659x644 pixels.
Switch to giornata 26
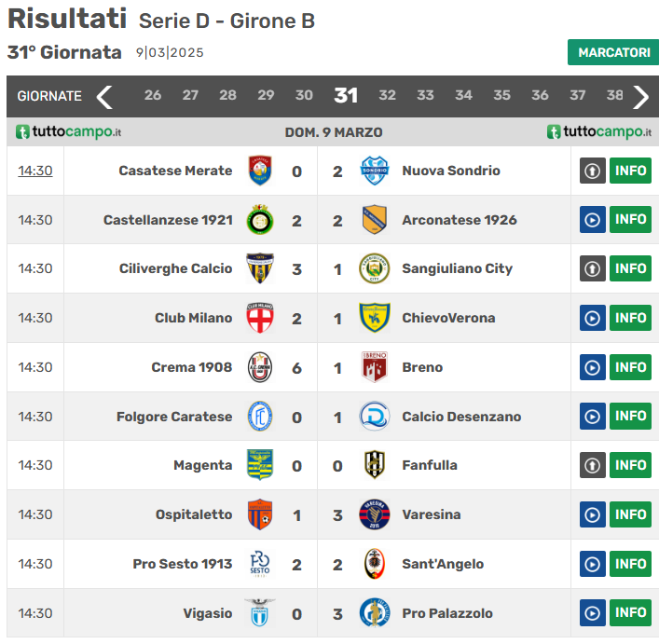coord(153,95)
